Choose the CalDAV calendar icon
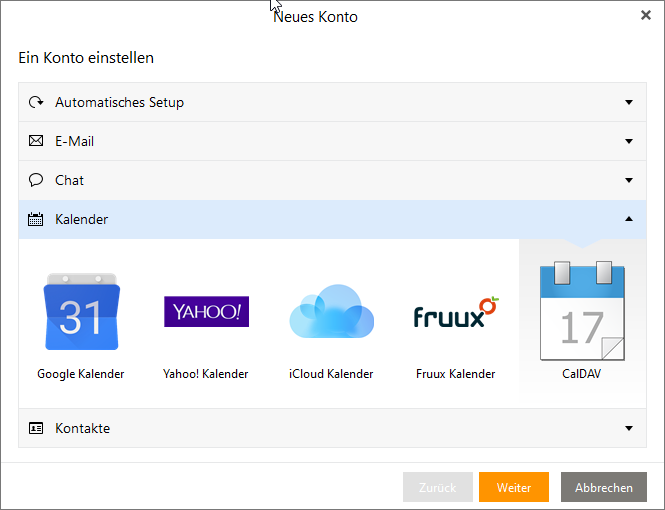Viewport: 665px width, 510px height. [582, 311]
